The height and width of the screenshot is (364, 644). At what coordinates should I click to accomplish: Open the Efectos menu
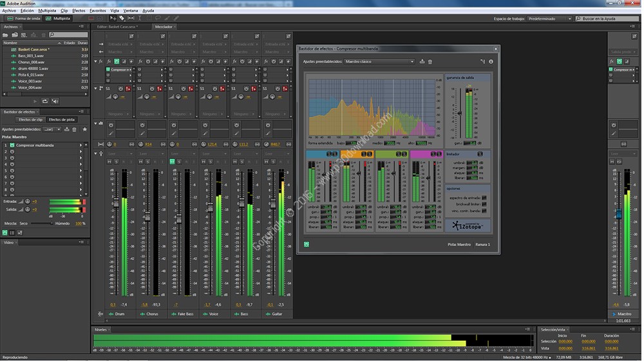[x=79, y=11]
